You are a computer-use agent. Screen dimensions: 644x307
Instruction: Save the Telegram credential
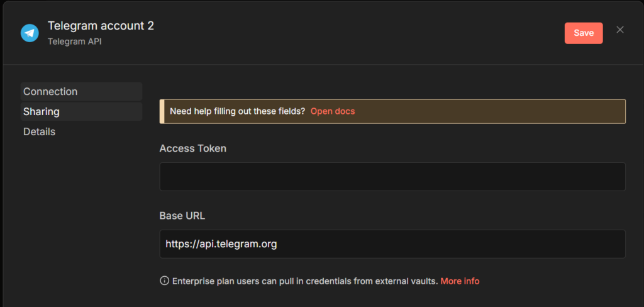pos(583,33)
